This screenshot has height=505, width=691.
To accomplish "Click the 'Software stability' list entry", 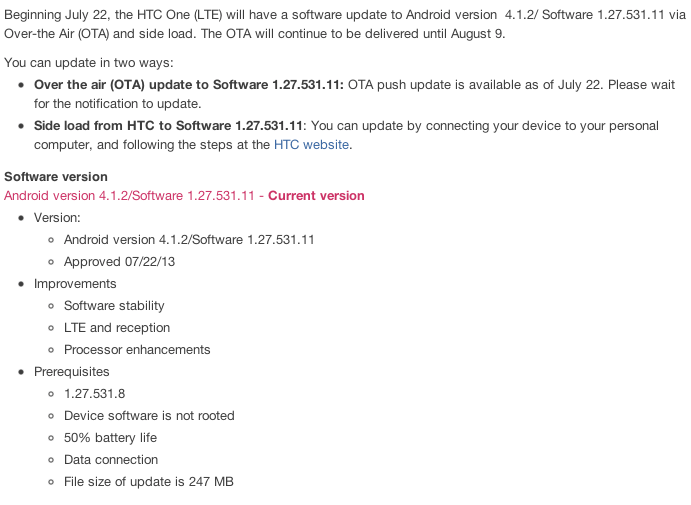I will 114,306.
